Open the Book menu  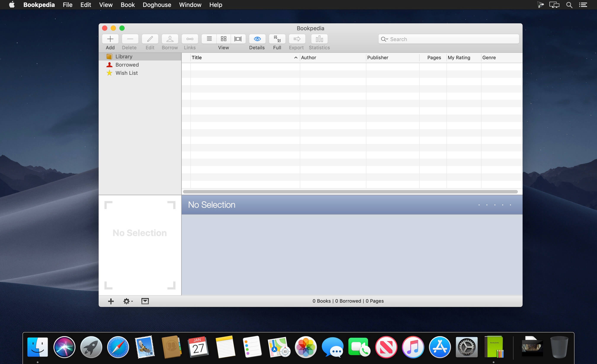tap(127, 5)
